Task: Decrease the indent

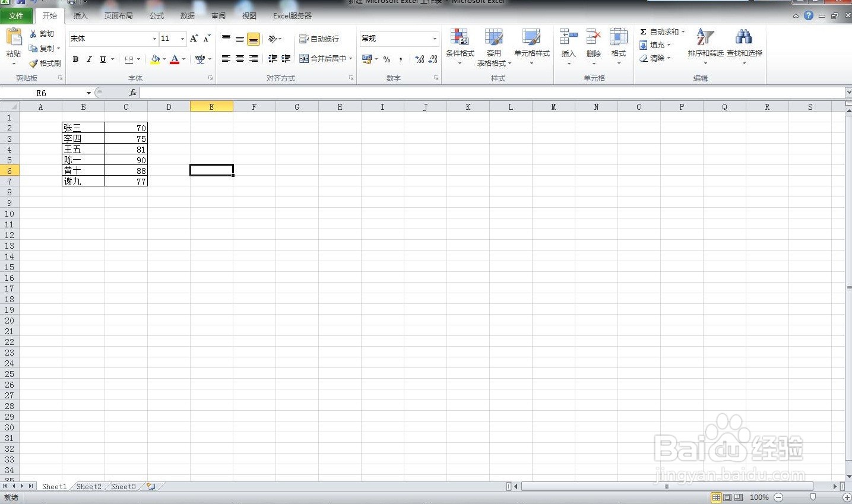Action: coord(273,59)
